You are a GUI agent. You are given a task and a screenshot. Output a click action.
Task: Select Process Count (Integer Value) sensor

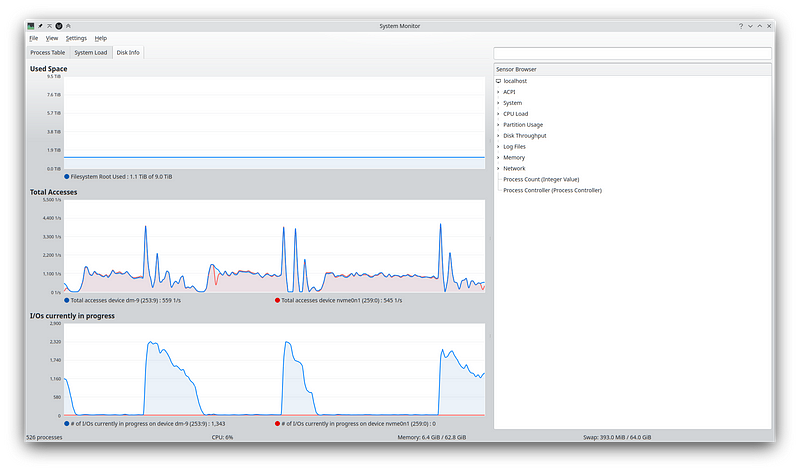coord(541,180)
